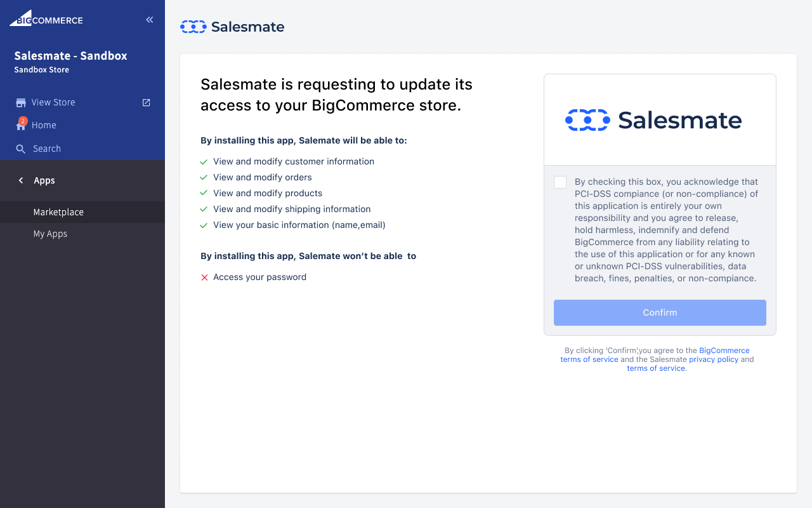Click the Search label in sidebar
Screen dimensions: 812x508
coord(47,149)
